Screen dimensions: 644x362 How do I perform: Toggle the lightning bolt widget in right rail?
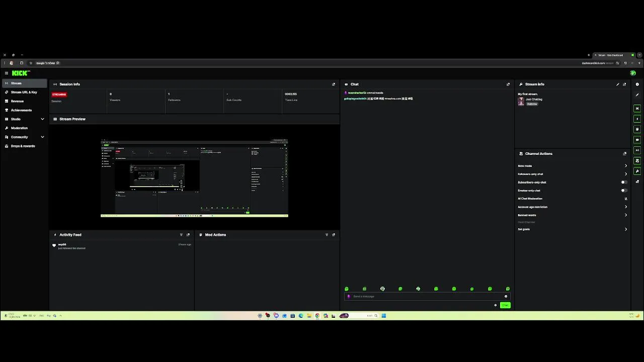coord(637,119)
